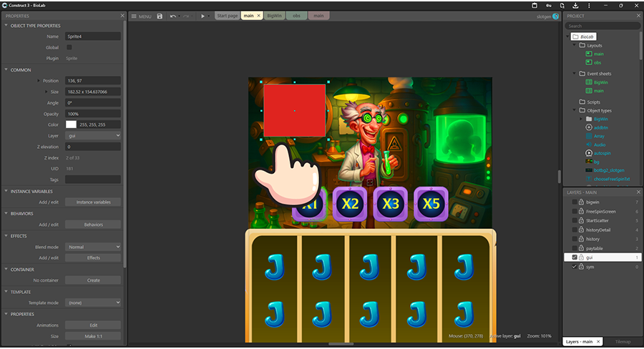The height and width of the screenshot is (349, 644).
Task: Toggle visibility checkbox of bigwin layer
Action: (x=574, y=202)
